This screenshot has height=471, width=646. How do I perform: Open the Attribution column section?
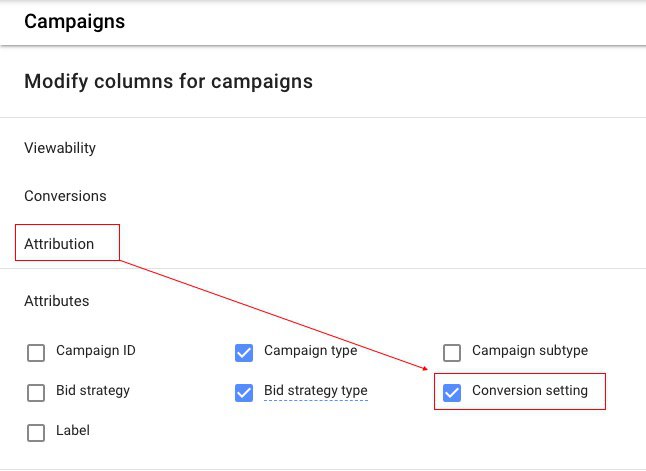click(59, 244)
